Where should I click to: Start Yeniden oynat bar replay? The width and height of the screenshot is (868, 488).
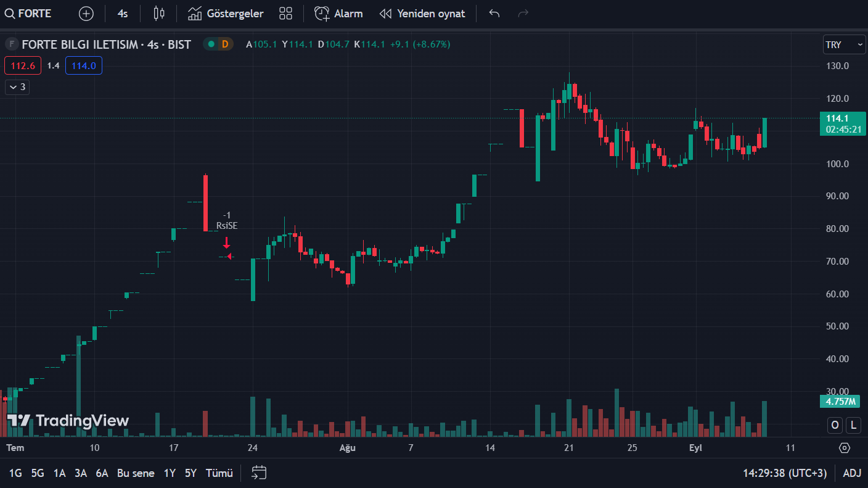coord(422,14)
